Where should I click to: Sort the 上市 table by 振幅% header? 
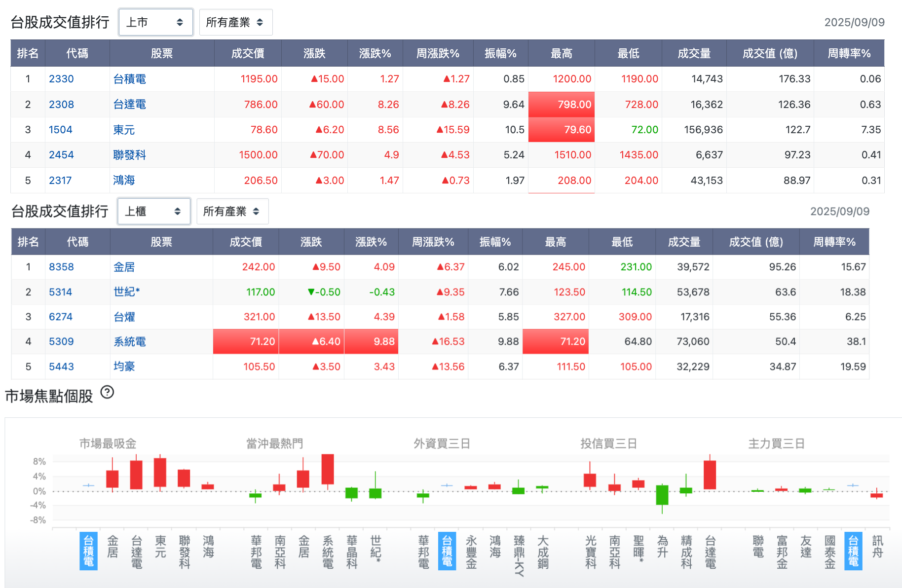pyautogui.click(x=500, y=53)
